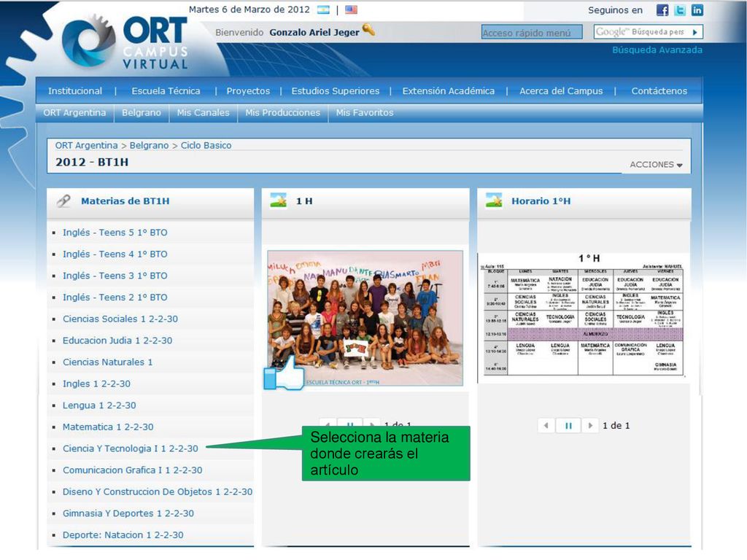Click the username Gonzalo Ariel Jeger

tap(314, 32)
